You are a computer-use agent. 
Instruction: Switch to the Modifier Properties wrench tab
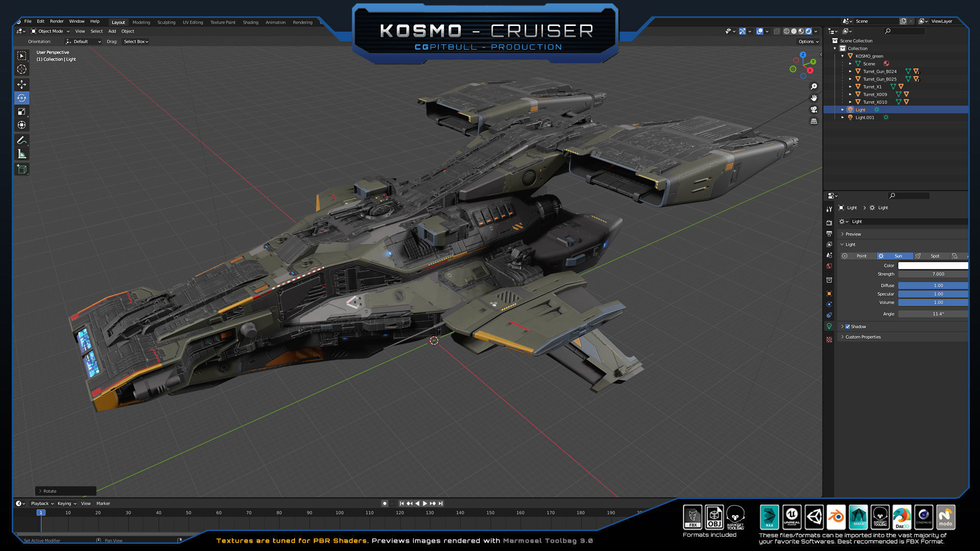[x=829, y=209]
